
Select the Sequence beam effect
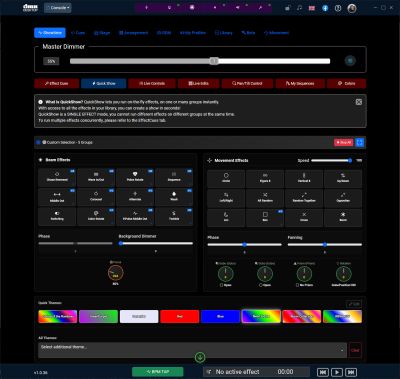(x=174, y=177)
